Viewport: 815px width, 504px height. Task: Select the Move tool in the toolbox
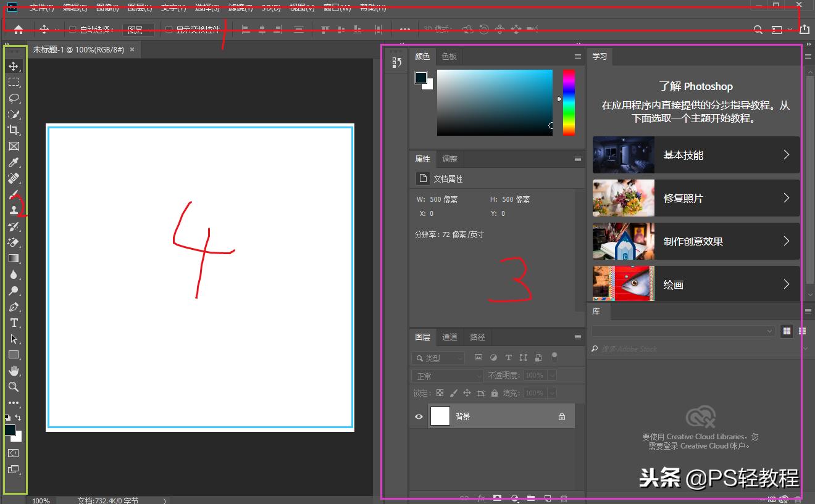(x=14, y=66)
